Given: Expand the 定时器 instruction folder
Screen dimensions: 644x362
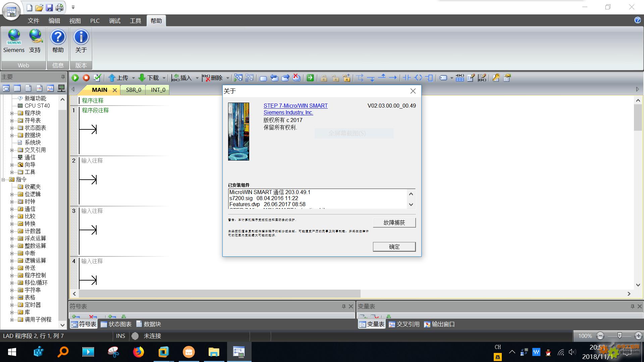Looking at the screenshot, I should point(12,305).
